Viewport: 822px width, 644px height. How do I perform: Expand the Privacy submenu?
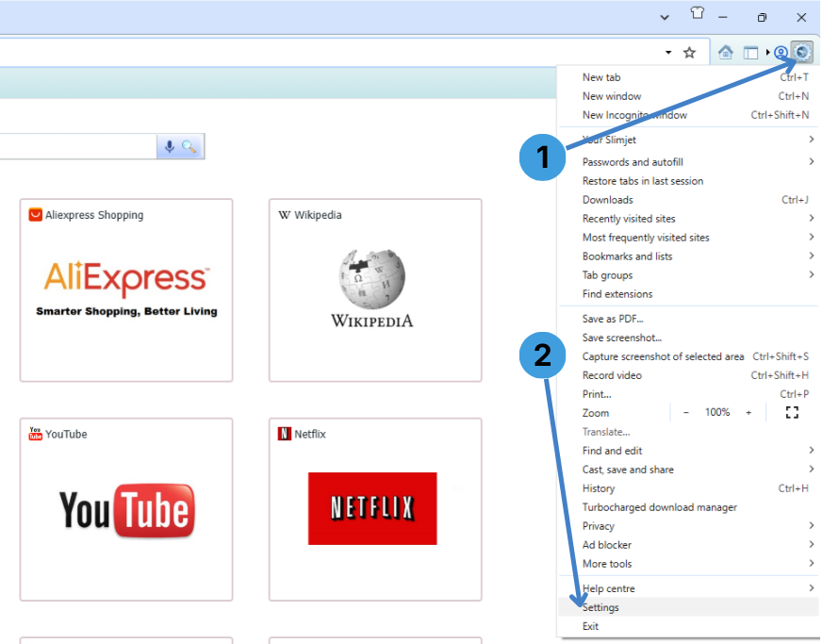pos(688,526)
